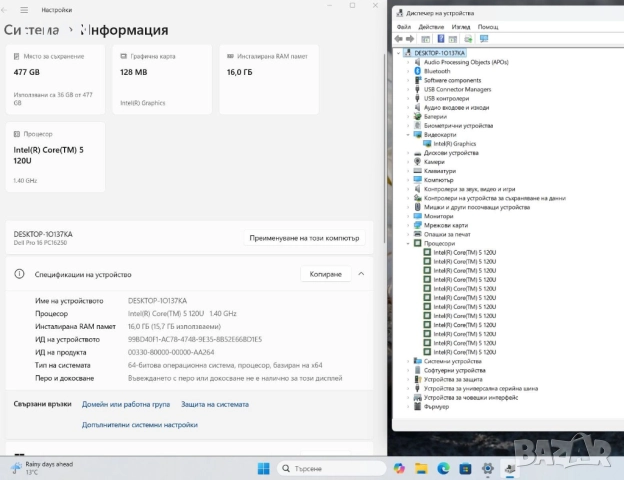624x480 pixels.
Task: Open Copilot icon on taskbar
Action: click(399, 468)
